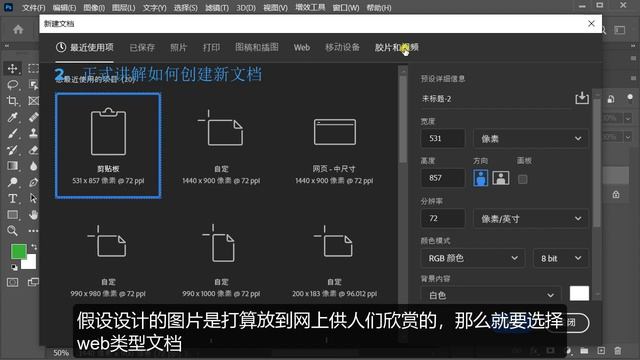Select the Brush tool

12,133
